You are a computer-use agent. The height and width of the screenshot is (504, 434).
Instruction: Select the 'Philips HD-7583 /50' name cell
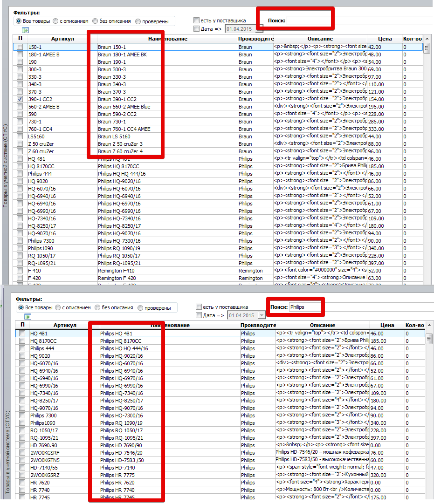[x=170, y=460]
